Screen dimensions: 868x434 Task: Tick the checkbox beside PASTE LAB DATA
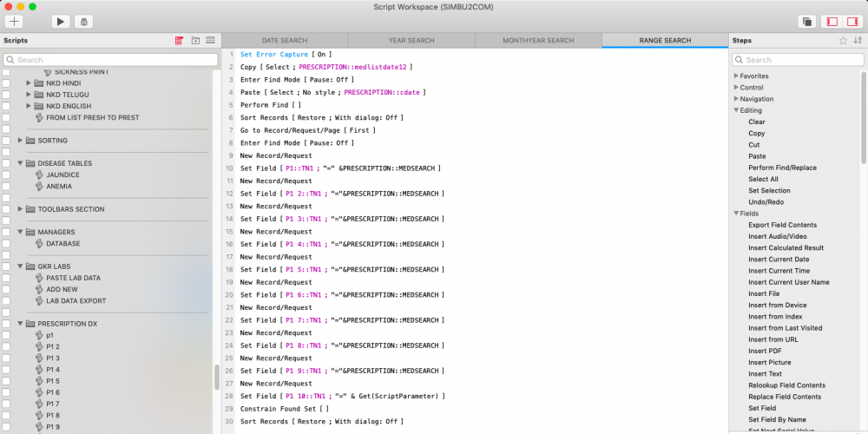(x=6, y=278)
